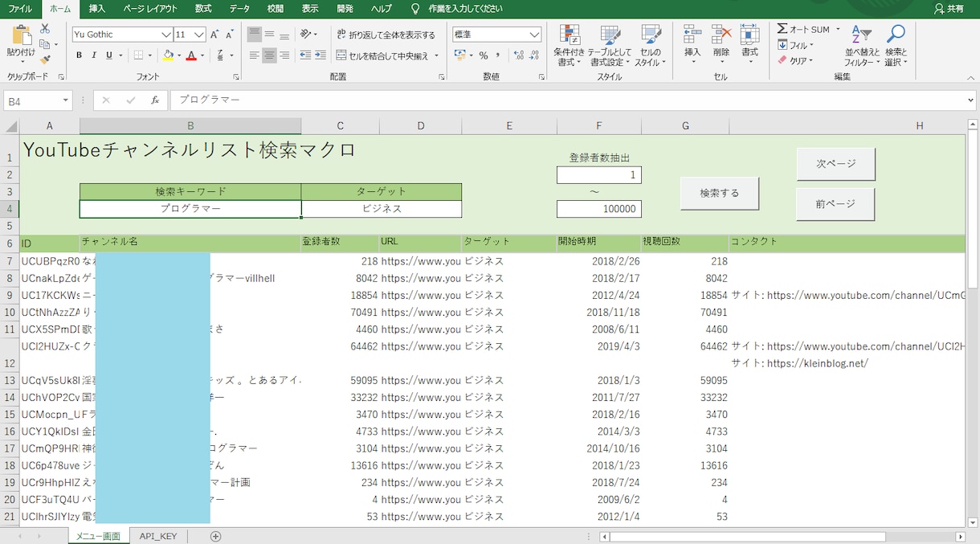Switch to the 挿入 ribbon tab
The height and width of the screenshot is (544, 980).
tap(97, 9)
